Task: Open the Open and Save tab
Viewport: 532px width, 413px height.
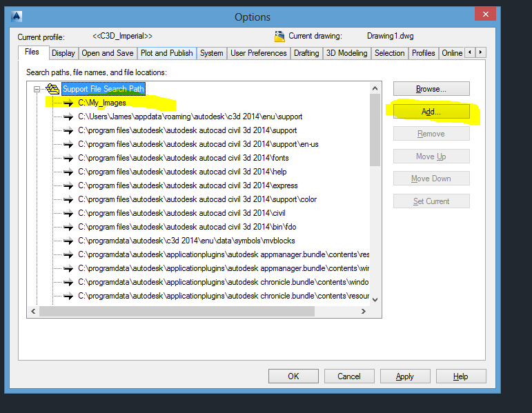Action: [108, 53]
